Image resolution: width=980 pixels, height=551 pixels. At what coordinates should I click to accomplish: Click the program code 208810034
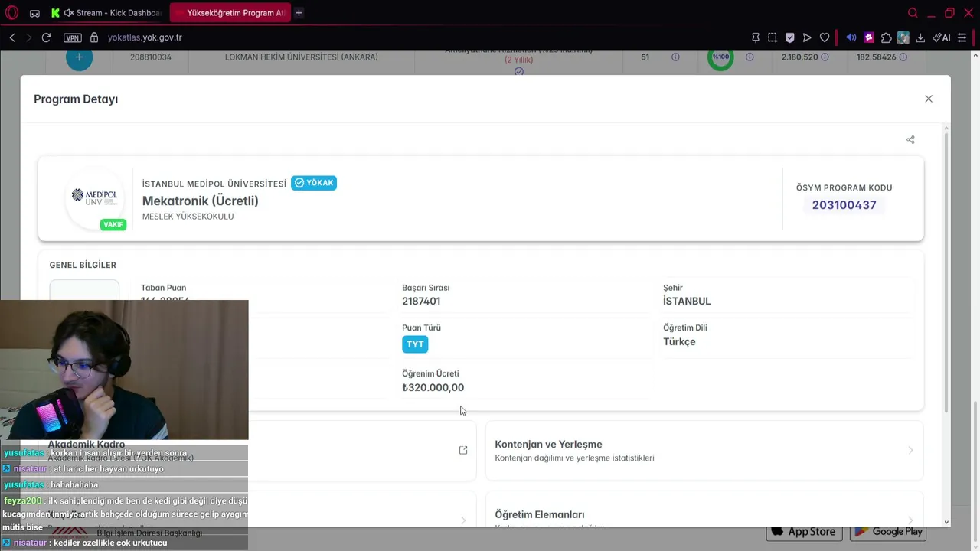coord(151,57)
